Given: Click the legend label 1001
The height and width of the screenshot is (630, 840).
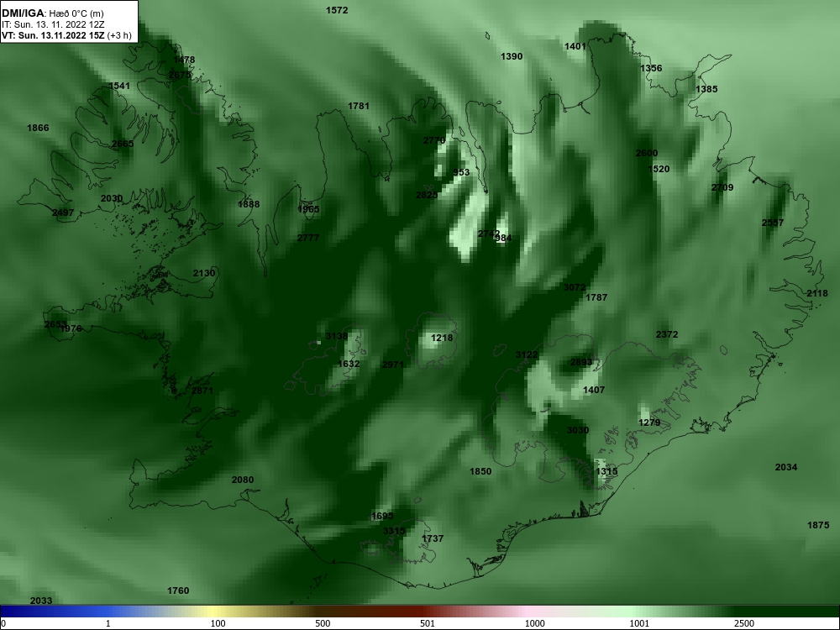Looking at the screenshot, I should click(x=639, y=623).
